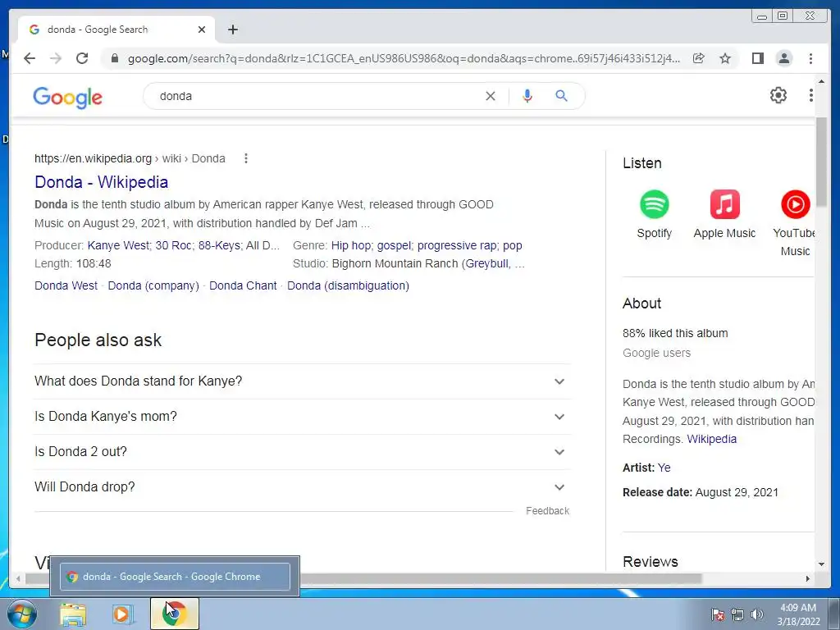This screenshot has height=630, width=840.
Task: Open the pop genre link
Action: click(512, 245)
